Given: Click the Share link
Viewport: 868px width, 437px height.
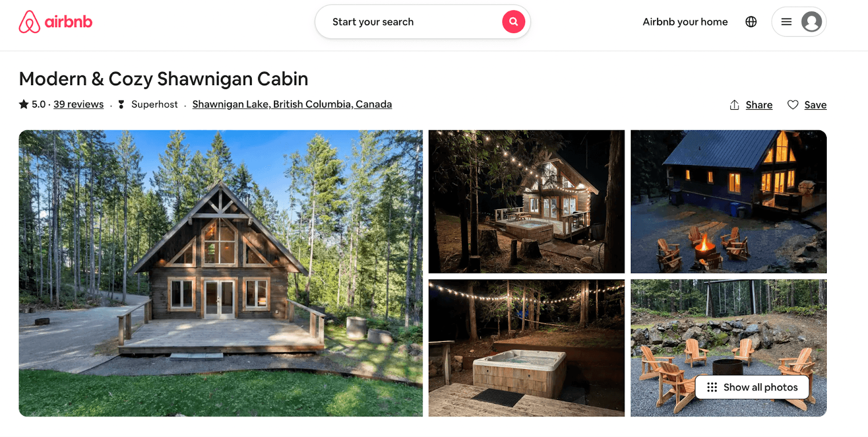Looking at the screenshot, I should 759,105.
